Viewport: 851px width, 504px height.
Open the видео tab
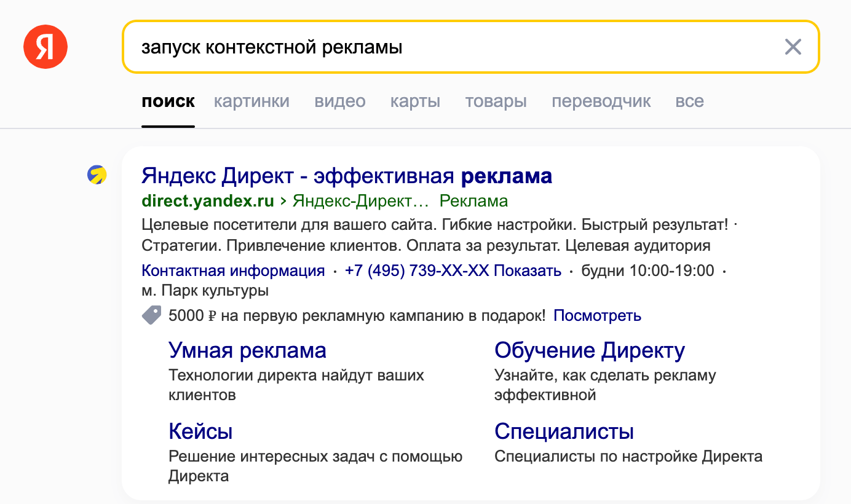(x=339, y=101)
